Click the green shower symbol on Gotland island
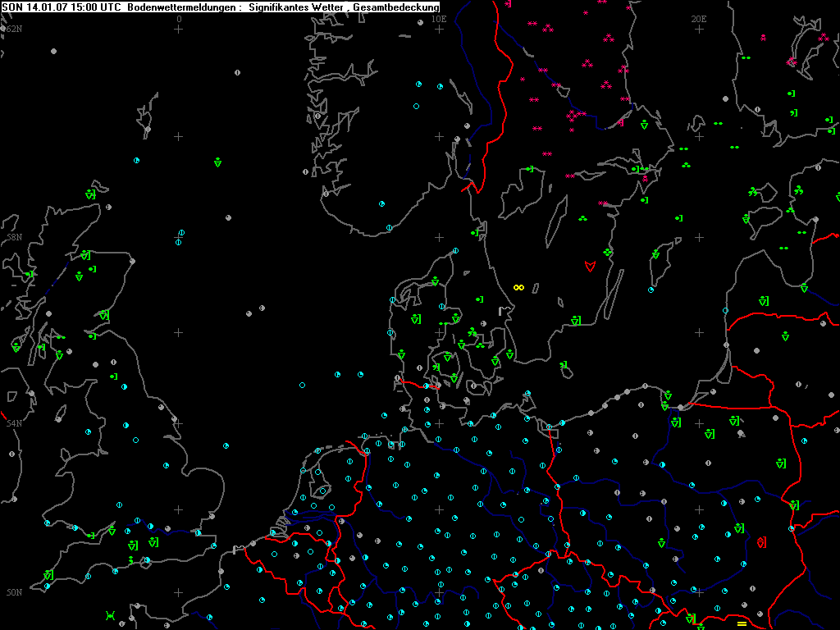The height and width of the screenshot is (630, 840). click(x=655, y=255)
